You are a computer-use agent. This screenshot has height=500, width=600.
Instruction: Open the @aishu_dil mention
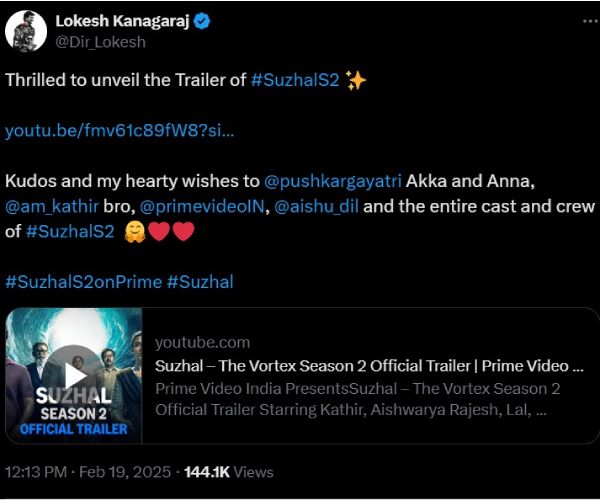317,207
